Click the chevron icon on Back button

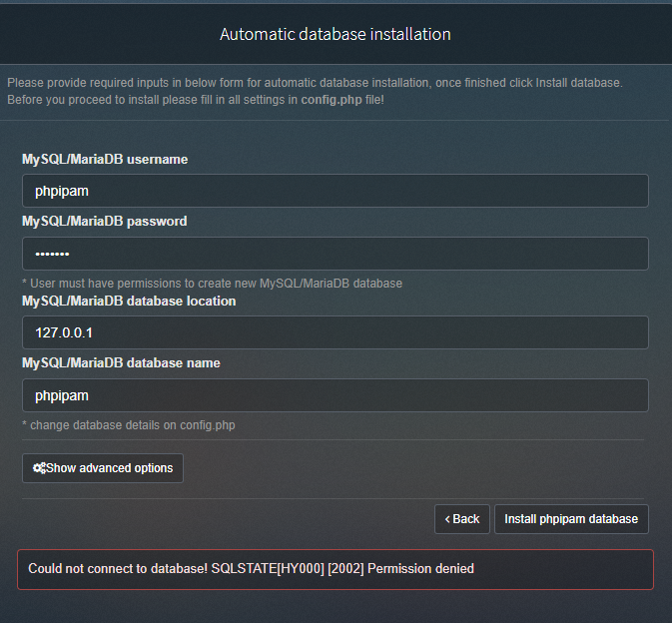click(447, 519)
